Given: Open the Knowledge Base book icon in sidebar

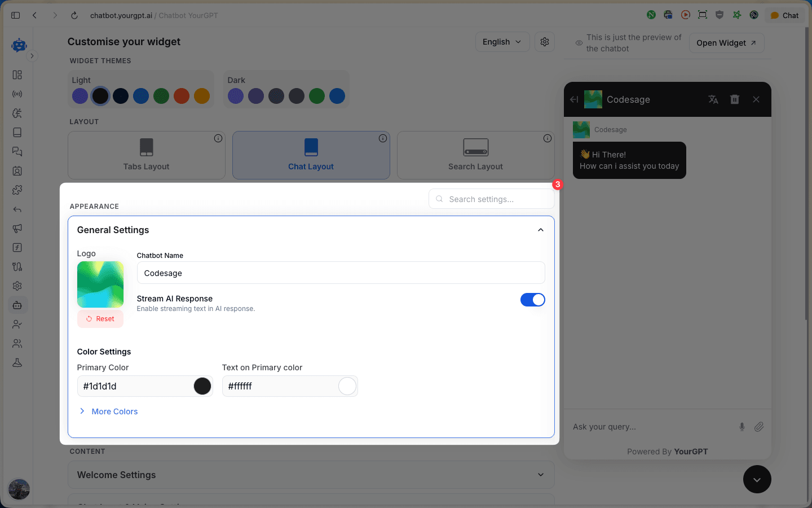Looking at the screenshot, I should click(x=17, y=132).
